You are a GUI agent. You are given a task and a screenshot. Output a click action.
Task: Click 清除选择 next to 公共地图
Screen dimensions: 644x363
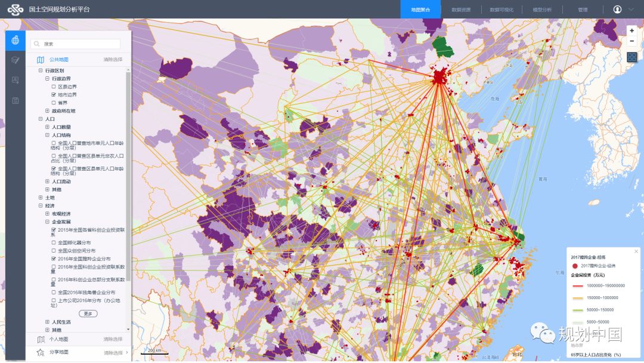113,60
